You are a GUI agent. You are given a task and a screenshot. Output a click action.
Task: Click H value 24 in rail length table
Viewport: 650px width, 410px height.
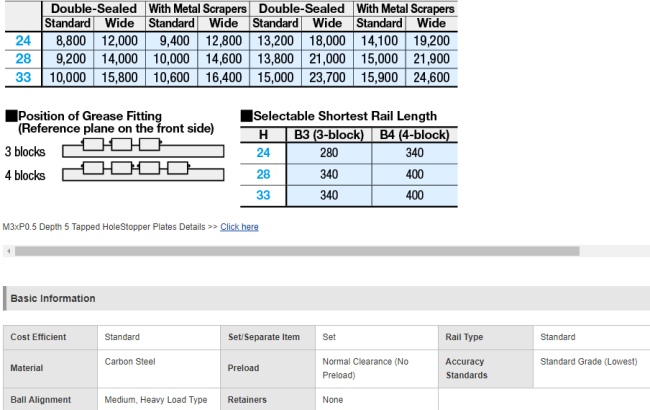click(263, 153)
